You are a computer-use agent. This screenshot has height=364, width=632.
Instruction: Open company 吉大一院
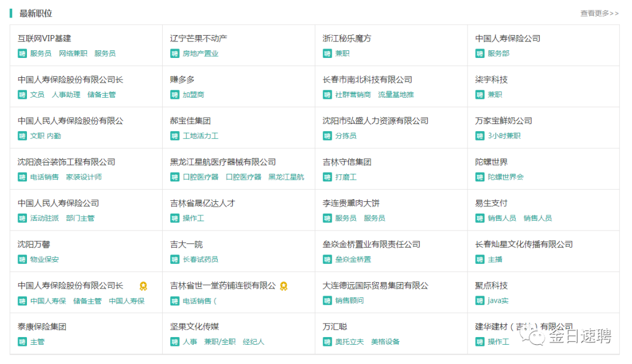point(186,244)
